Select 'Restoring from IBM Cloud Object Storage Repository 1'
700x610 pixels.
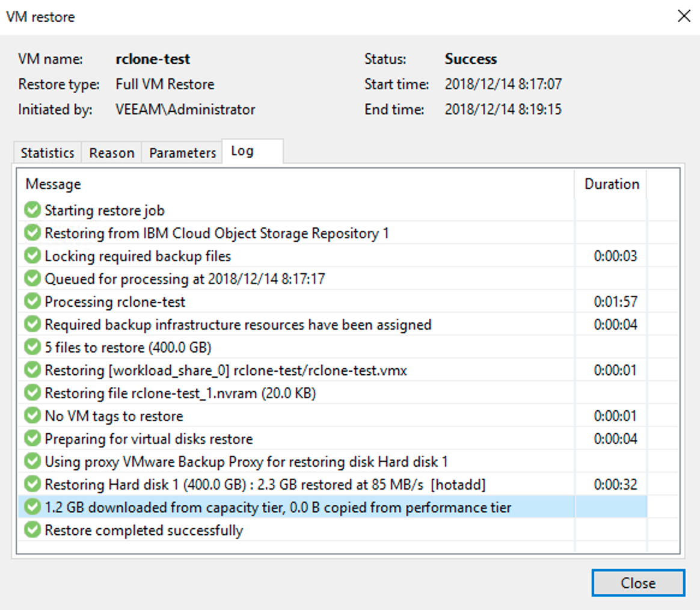tap(332, 233)
